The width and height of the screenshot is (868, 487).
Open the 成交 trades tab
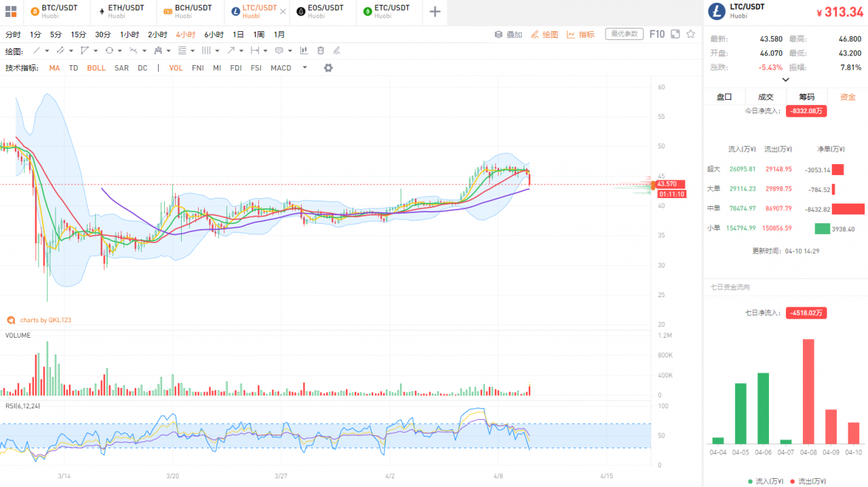coord(766,97)
